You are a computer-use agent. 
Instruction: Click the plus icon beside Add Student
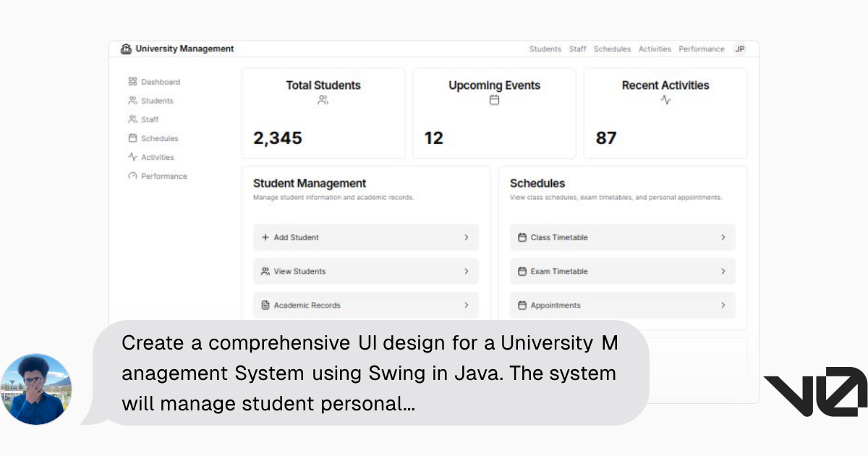coord(265,237)
